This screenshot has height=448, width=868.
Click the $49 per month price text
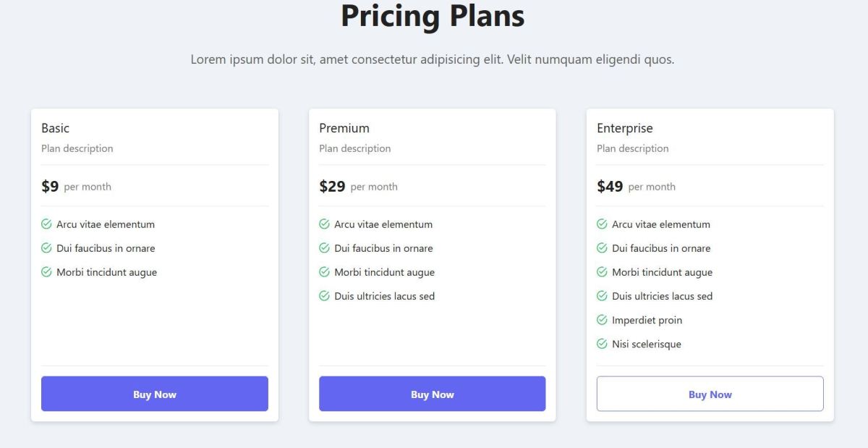[x=637, y=186]
